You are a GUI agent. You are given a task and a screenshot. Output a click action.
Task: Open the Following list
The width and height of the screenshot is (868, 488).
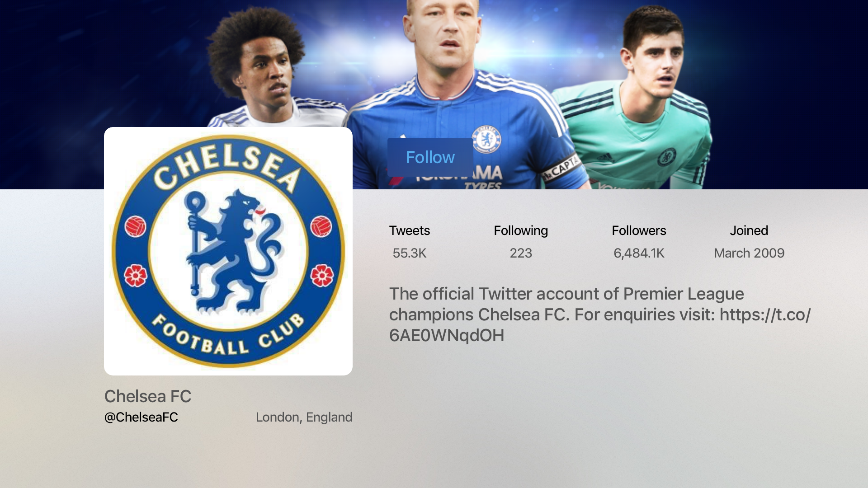click(521, 230)
